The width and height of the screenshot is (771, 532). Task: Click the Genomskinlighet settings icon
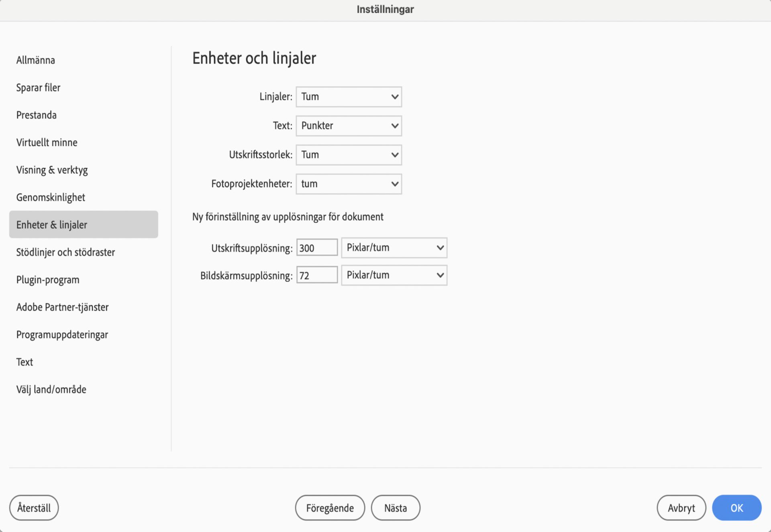point(50,197)
